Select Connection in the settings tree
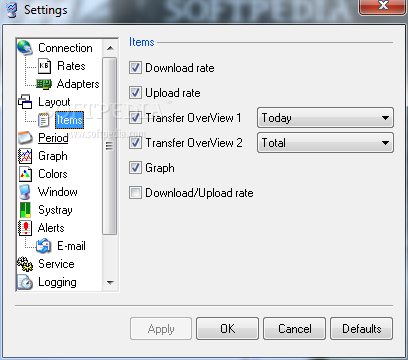408x360 pixels. (x=65, y=48)
